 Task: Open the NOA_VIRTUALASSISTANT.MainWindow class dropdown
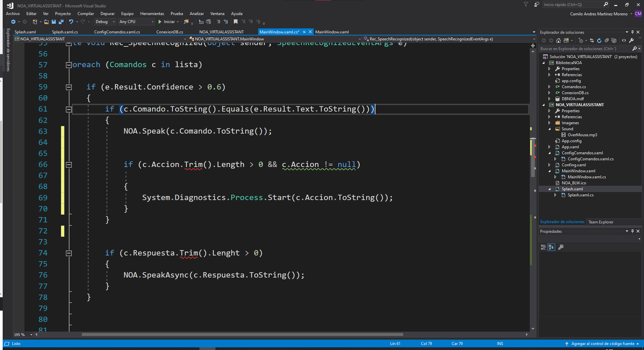[x=275, y=39]
